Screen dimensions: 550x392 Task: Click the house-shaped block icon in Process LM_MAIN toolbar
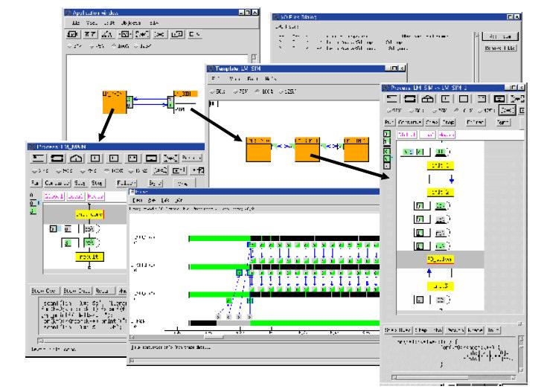[x=76, y=158]
